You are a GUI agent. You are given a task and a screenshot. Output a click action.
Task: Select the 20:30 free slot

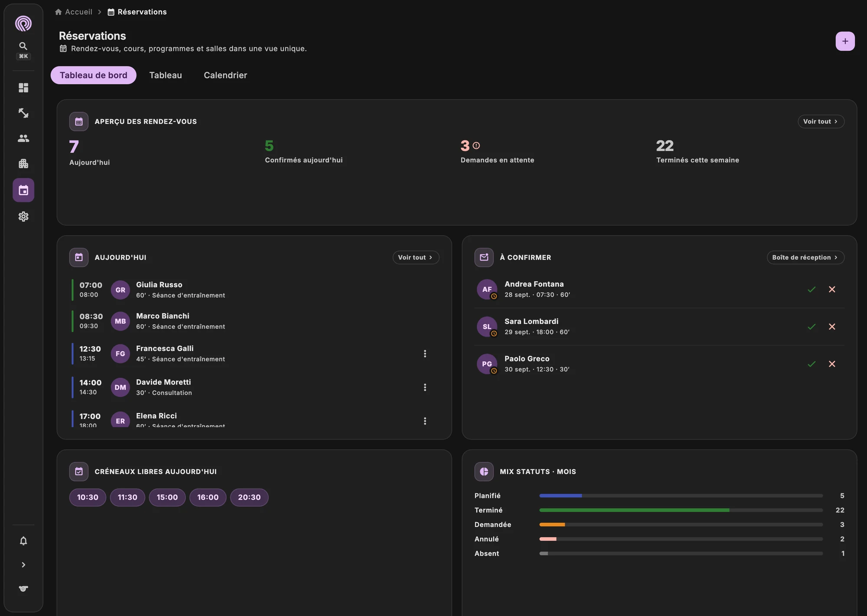[249, 497]
